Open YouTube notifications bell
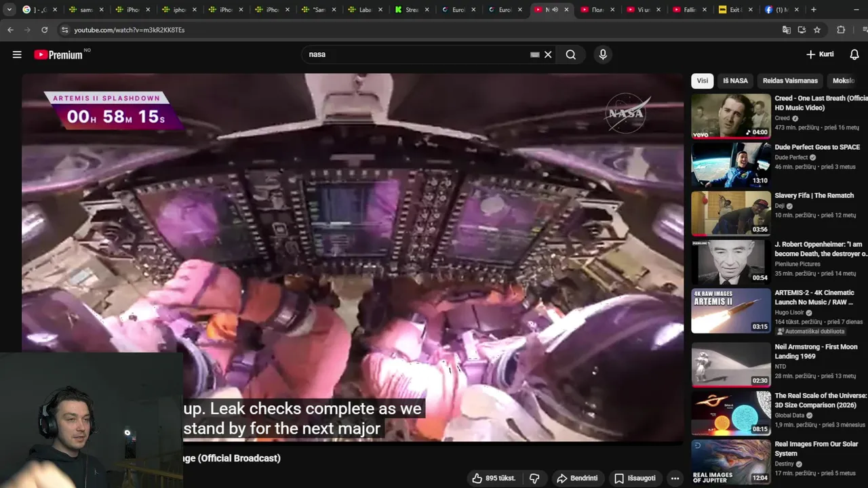868x488 pixels. click(854, 54)
